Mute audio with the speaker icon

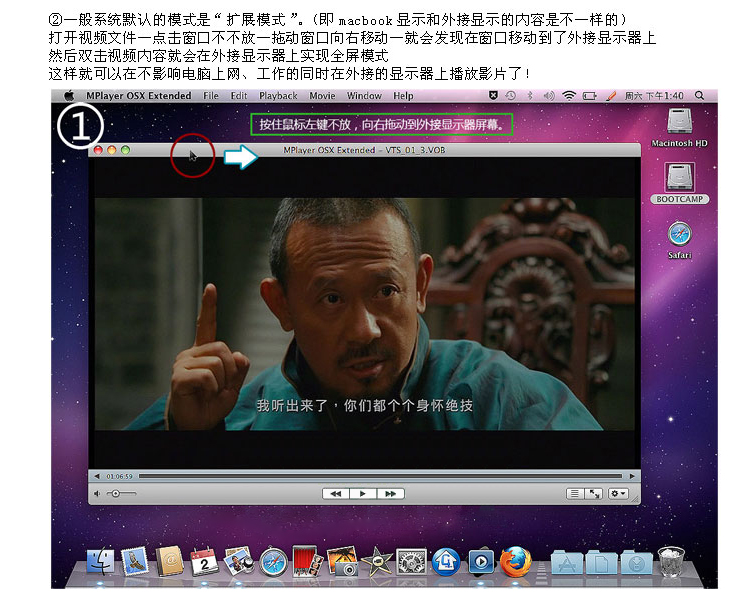tap(97, 493)
